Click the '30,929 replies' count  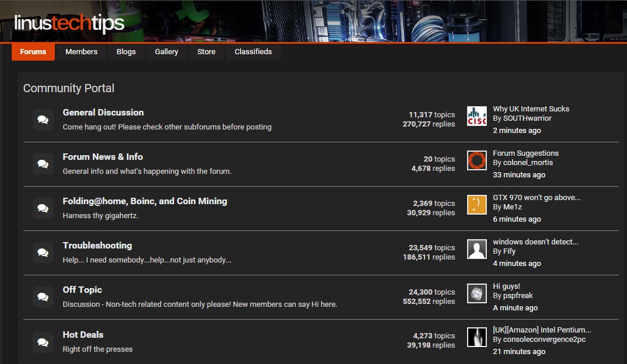pos(431,213)
